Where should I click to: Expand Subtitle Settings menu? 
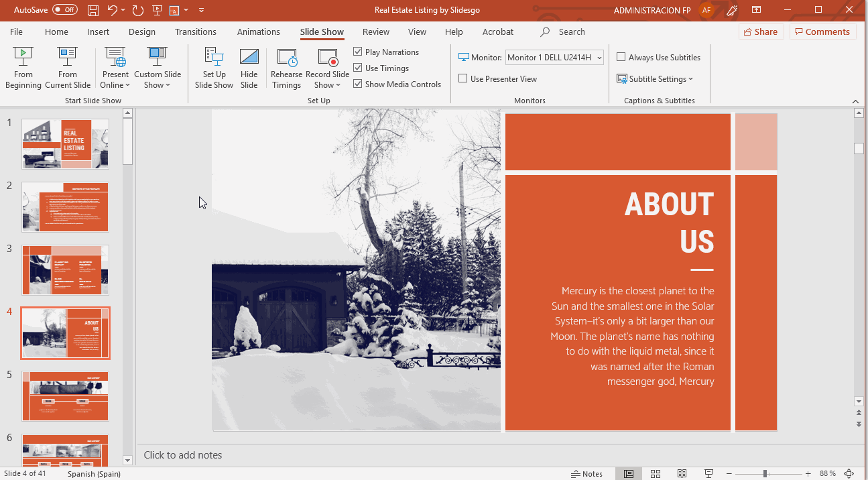click(x=655, y=78)
